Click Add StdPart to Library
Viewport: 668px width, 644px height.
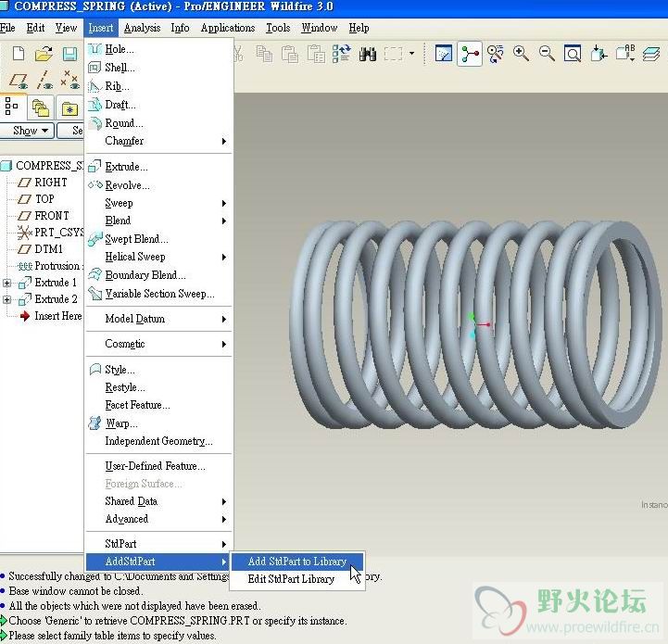[296, 562]
